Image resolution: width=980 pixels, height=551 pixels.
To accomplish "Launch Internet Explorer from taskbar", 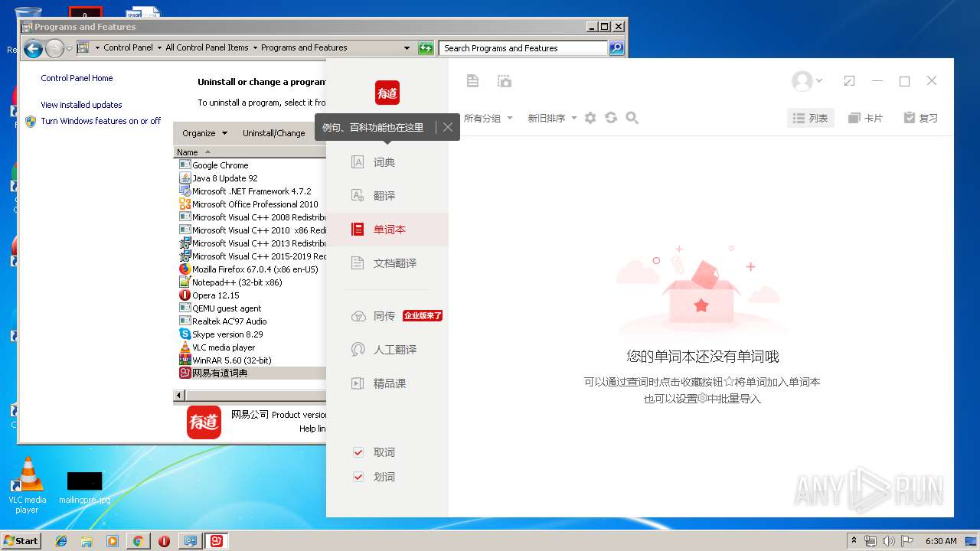I will pyautogui.click(x=61, y=541).
